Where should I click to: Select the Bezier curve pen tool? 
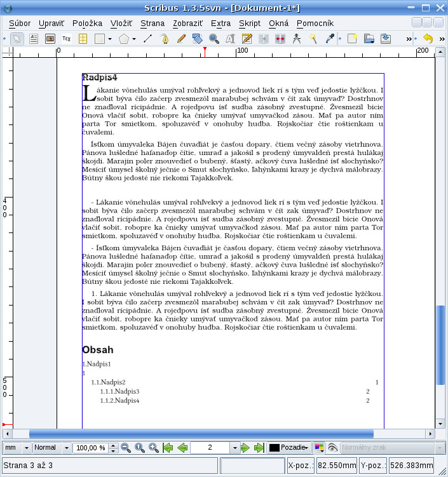pos(165,39)
